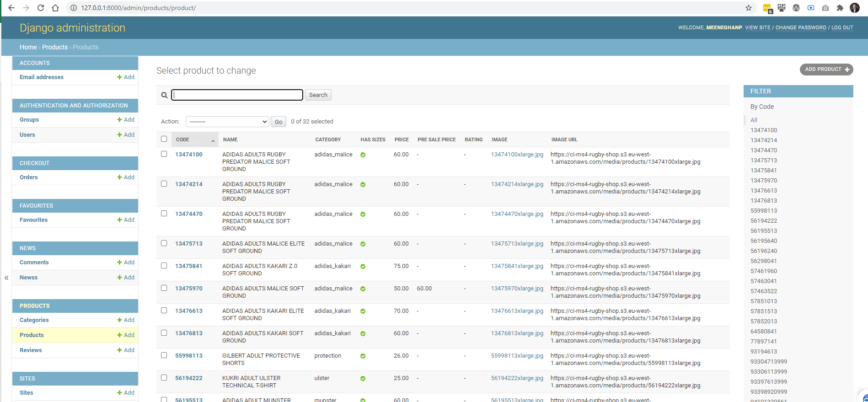Viewport: 868px width, 402px height.
Task: Click has-sizes green check for product 13474100
Action: click(x=363, y=155)
